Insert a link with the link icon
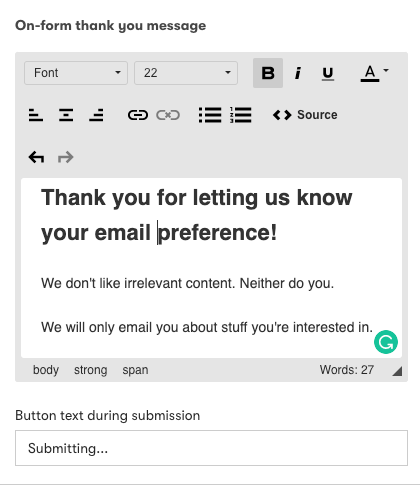Viewport: 420px width, 489px height. (x=138, y=115)
